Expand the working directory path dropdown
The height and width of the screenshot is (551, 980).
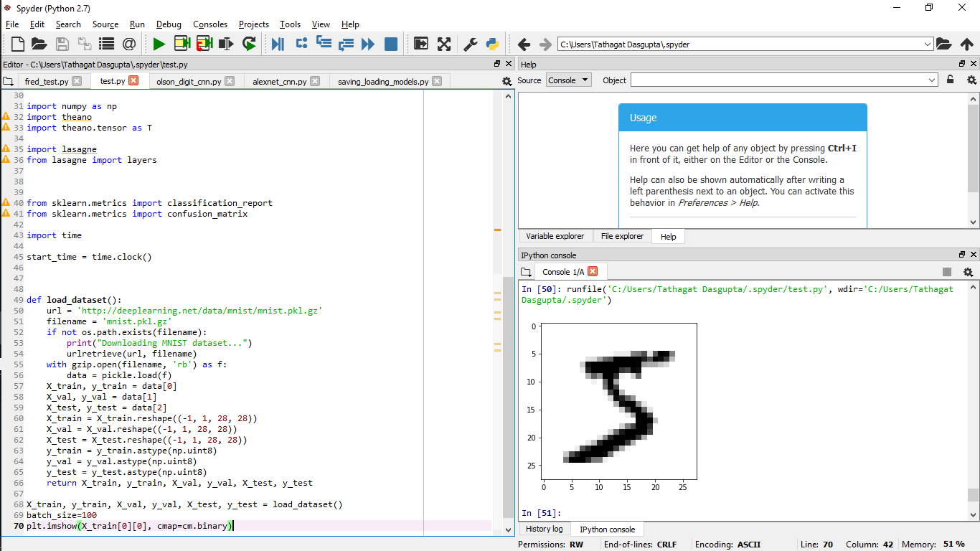coord(928,44)
